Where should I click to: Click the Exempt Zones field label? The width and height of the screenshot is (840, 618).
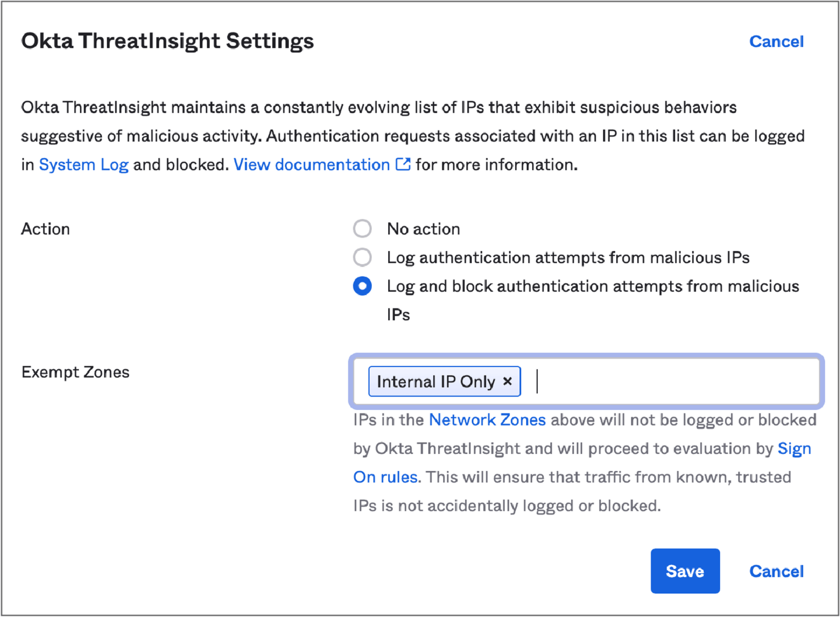pos(75,372)
